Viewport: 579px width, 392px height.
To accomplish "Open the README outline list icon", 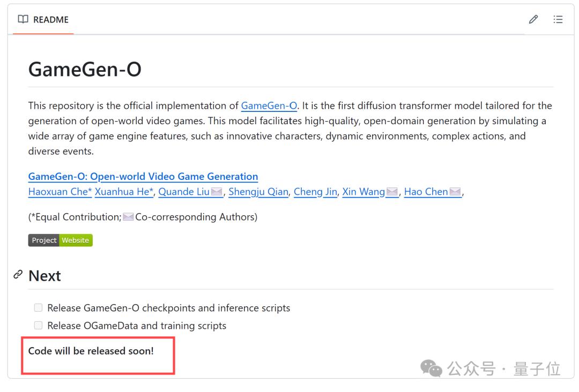I will pyautogui.click(x=558, y=20).
